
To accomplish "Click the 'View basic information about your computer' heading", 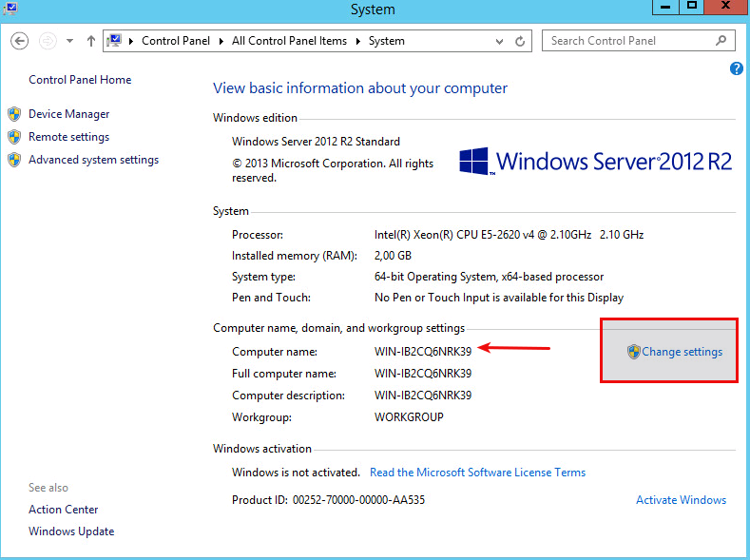I will tap(360, 88).
